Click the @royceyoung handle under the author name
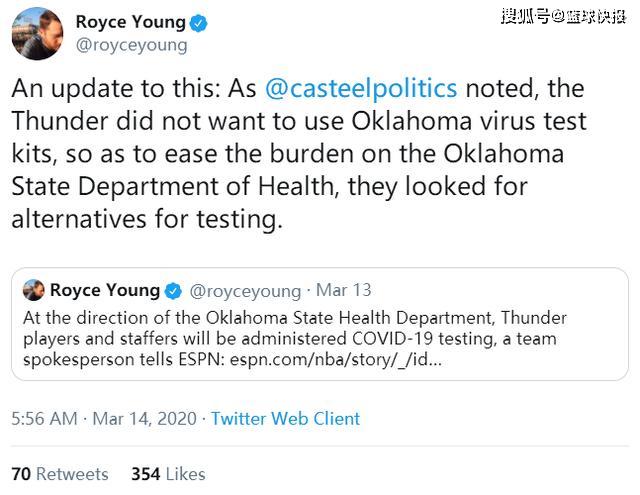 131,45
